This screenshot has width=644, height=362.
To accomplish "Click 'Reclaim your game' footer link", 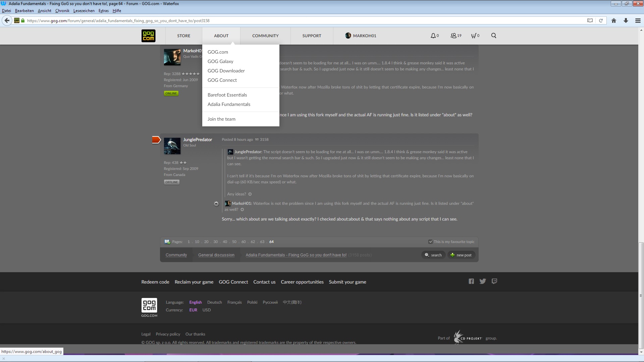I will (194, 282).
